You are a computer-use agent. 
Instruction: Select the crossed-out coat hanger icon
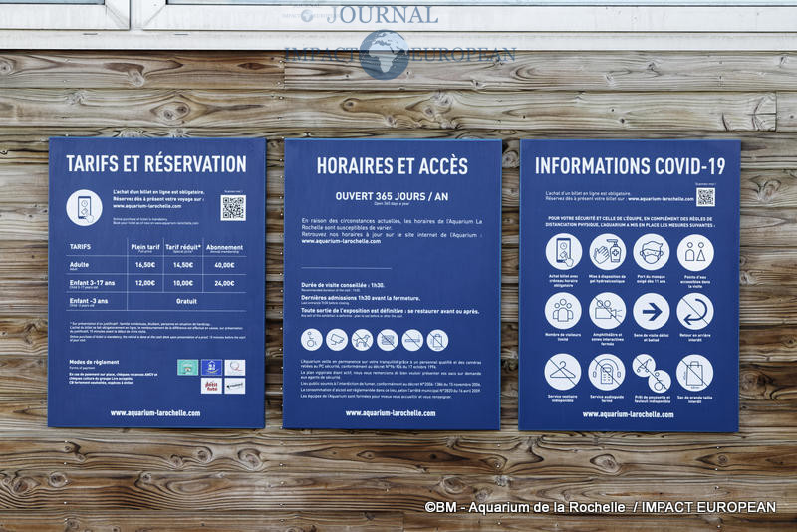pos(563,372)
